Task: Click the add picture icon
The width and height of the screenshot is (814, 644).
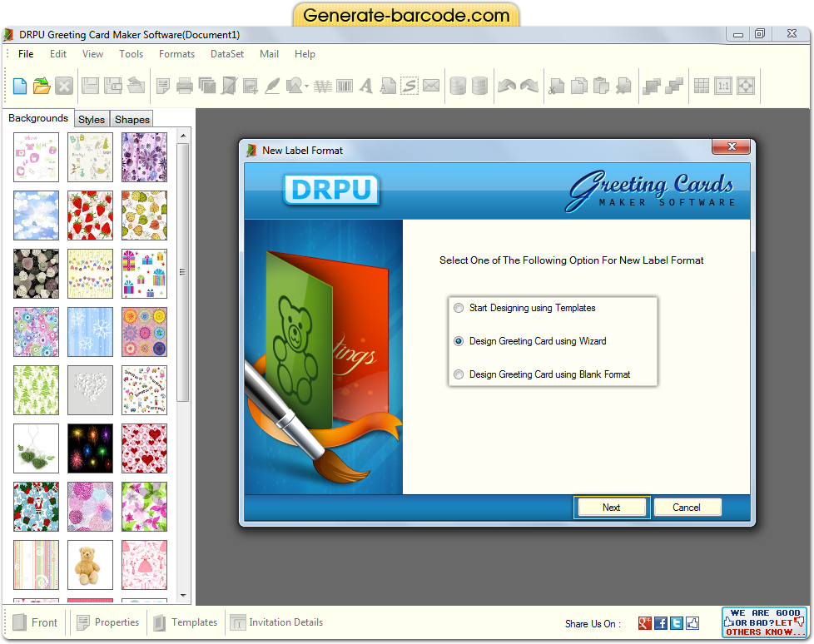Action: [251, 86]
